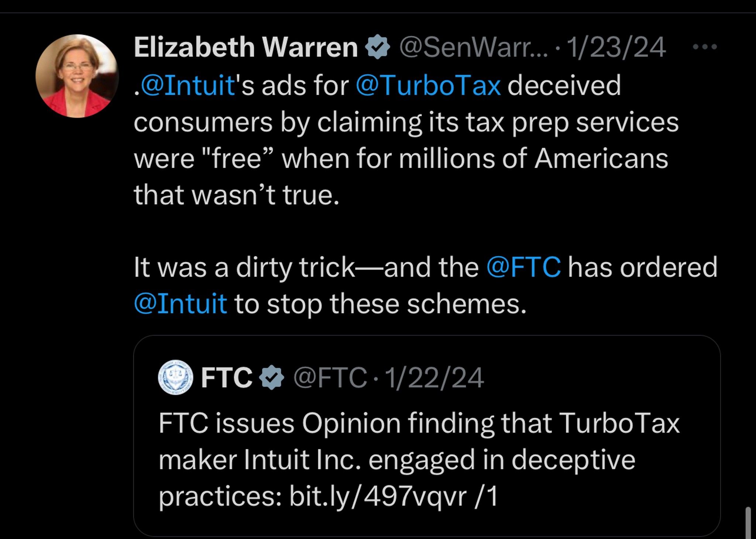
Task: Open Elizabeth Warren's profile picture
Action: [77, 76]
